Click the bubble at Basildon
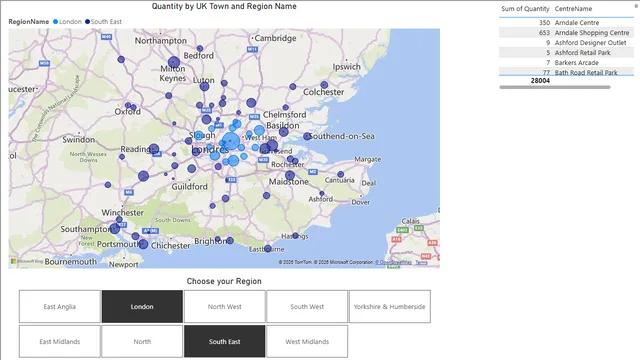 tap(284, 132)
